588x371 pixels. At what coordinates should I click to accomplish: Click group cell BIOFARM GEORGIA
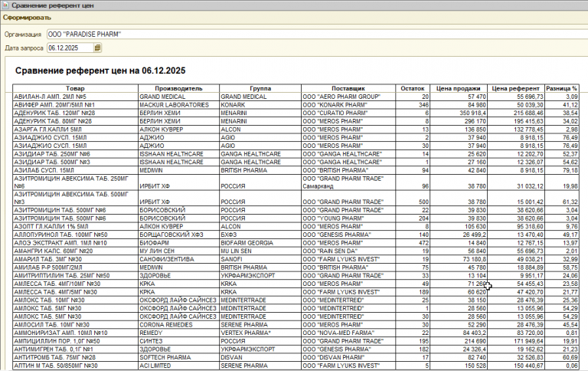pyautogui.click(x=260, y=243)
